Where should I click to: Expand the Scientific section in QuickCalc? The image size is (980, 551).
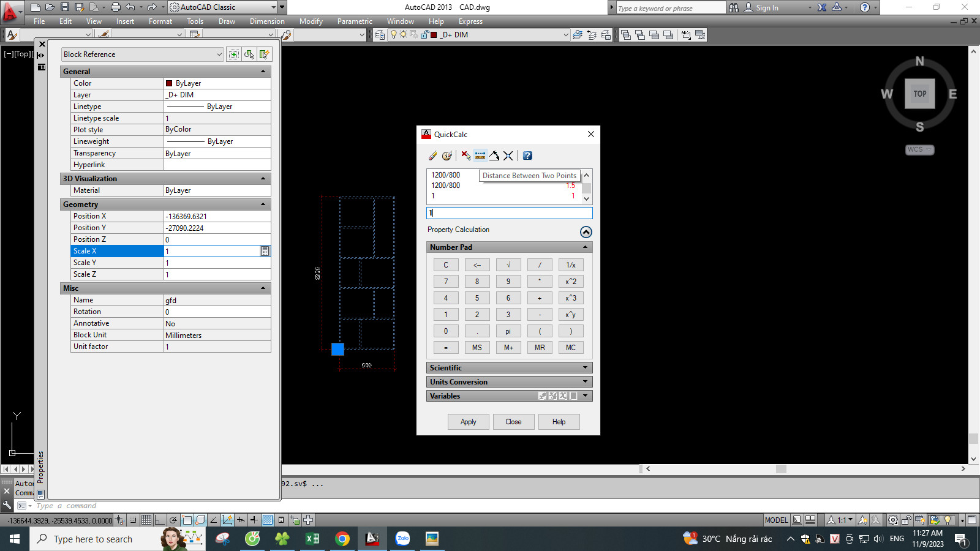585,368
